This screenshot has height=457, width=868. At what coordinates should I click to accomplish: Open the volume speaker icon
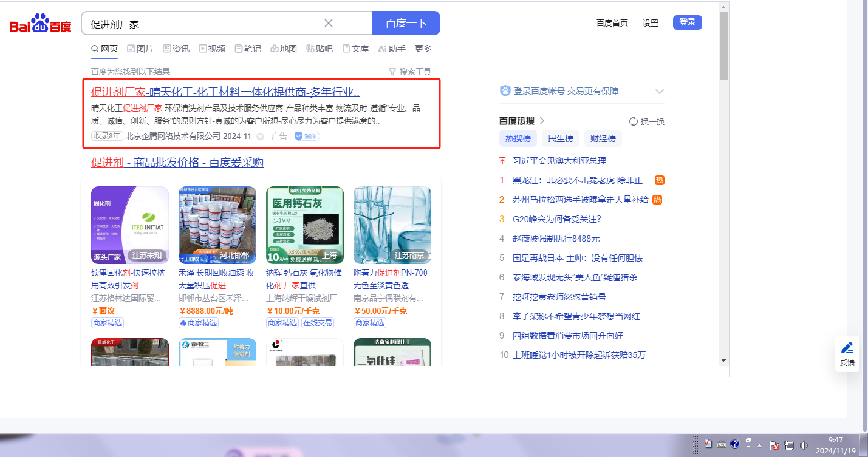click(x=804, y=445)
